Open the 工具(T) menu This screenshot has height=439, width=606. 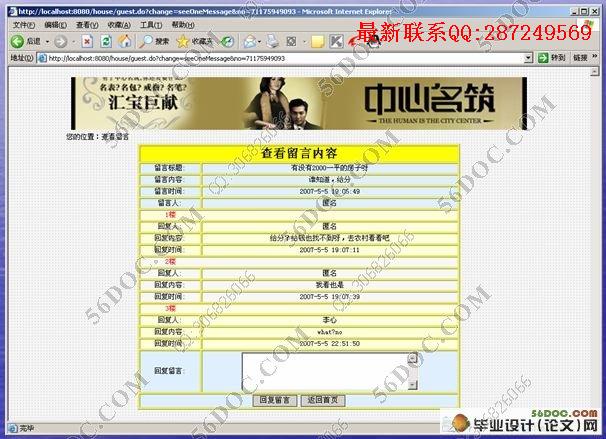[151, 25]
